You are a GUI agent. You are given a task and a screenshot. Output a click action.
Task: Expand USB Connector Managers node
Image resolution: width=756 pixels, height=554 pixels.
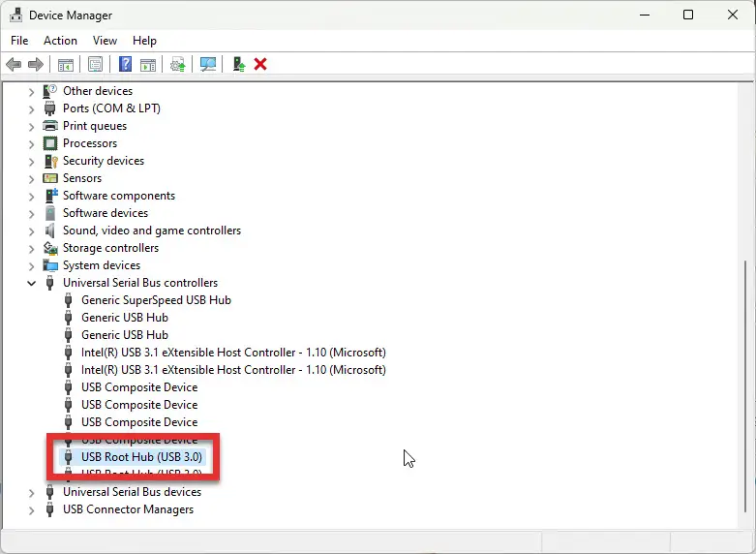coord(31,510)
